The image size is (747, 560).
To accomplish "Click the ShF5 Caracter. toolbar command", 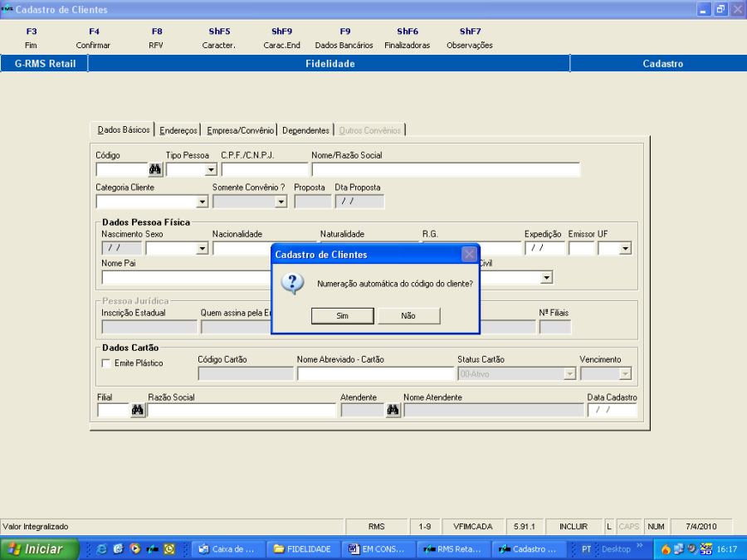I will tap(219, 38).
